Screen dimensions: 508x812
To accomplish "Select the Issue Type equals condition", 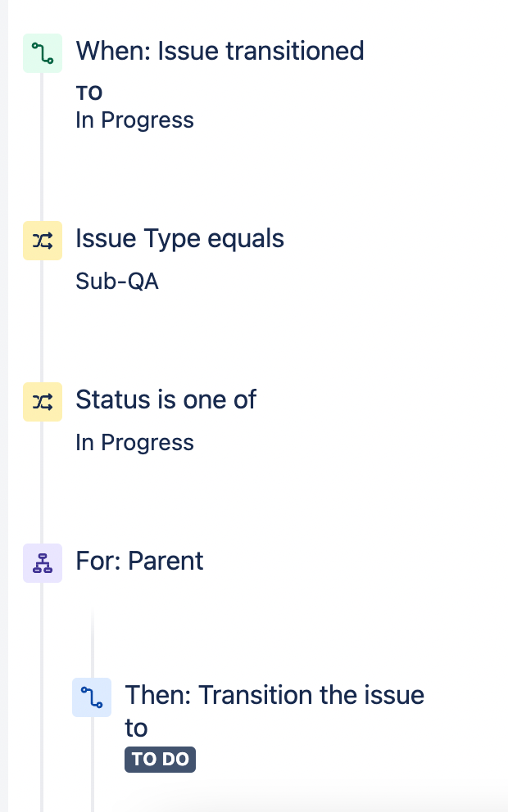I will [179, 238].
